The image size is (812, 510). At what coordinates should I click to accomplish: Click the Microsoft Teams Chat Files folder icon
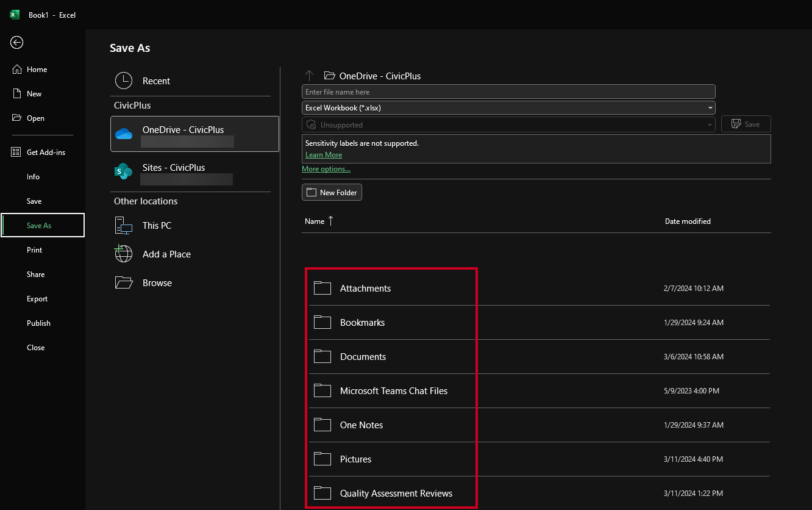(x=322, y=390)
